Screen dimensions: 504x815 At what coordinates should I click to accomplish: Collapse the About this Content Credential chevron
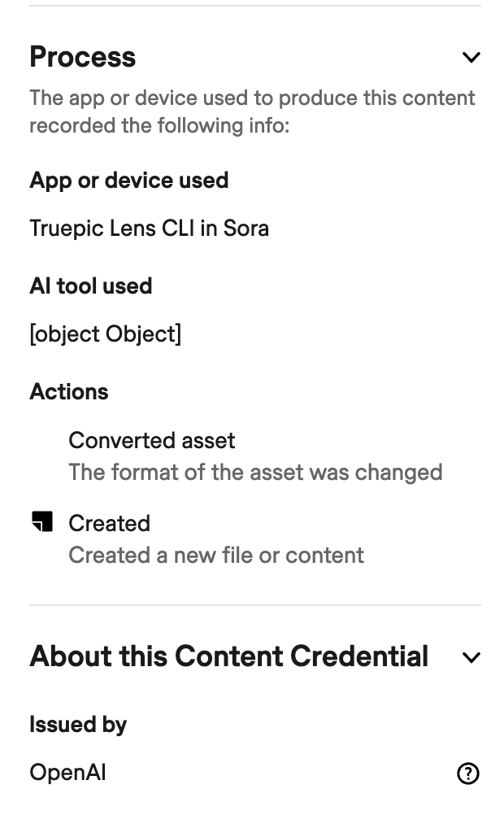point(471,657)
